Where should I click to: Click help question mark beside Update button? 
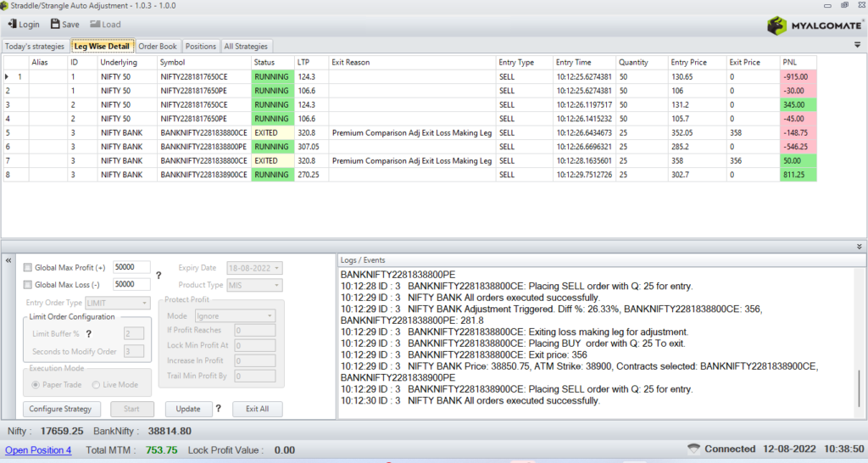click(219, 409)
